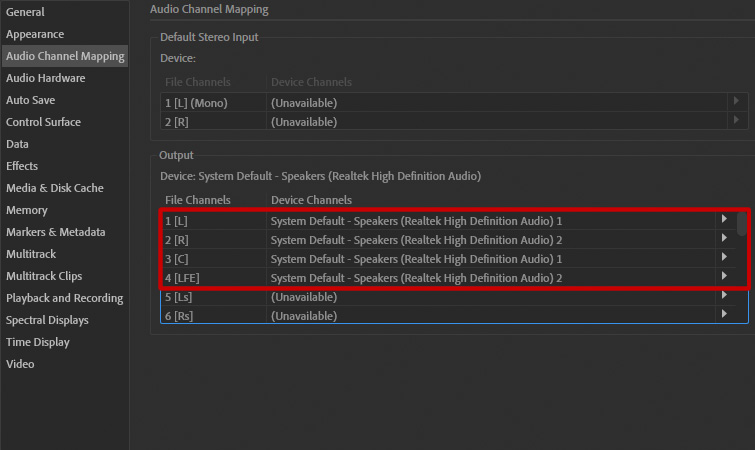The image size is (755, 450).
Task: Open Audio Hardware settings
Action: pyautogui.click(x=45, y=78)
